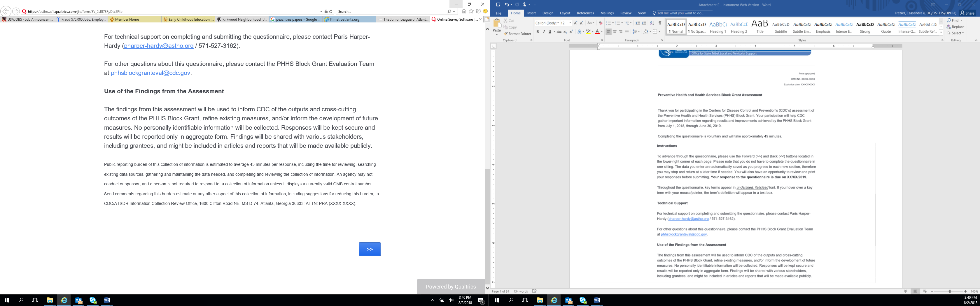Save the Word document using the floppy icon

(x=498, y=5)
